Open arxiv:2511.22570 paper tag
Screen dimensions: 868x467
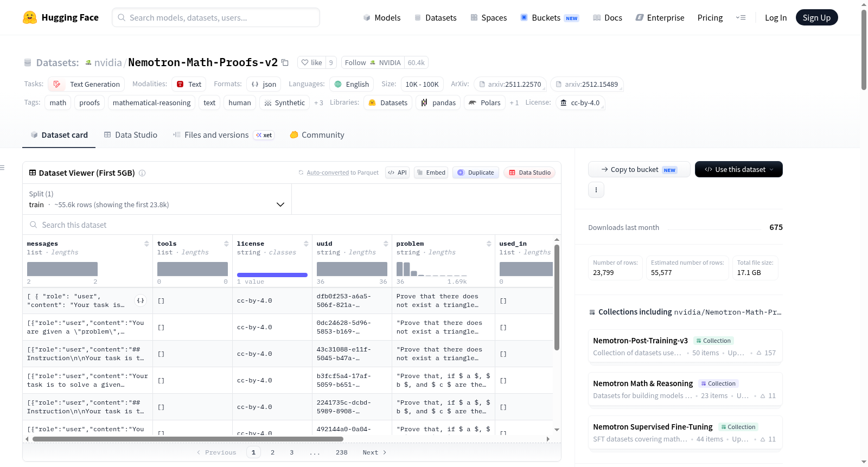pos(510,84)
